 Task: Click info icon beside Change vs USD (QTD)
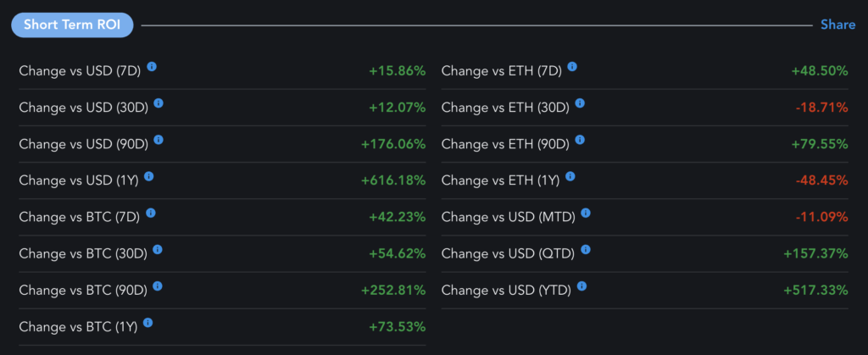pyautogui.click(x=585, y=249)
